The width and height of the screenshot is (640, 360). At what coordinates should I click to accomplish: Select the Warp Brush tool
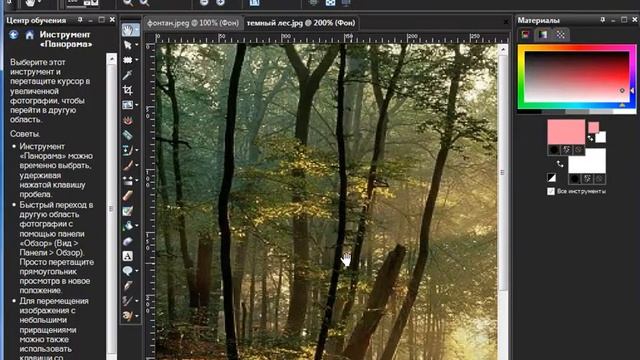[x=127, y=301]
